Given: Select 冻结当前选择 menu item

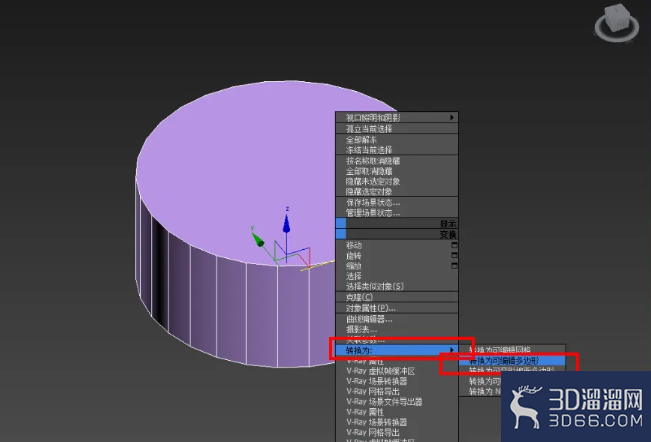Looking at the screenshot, I should [x=397, y=150].
